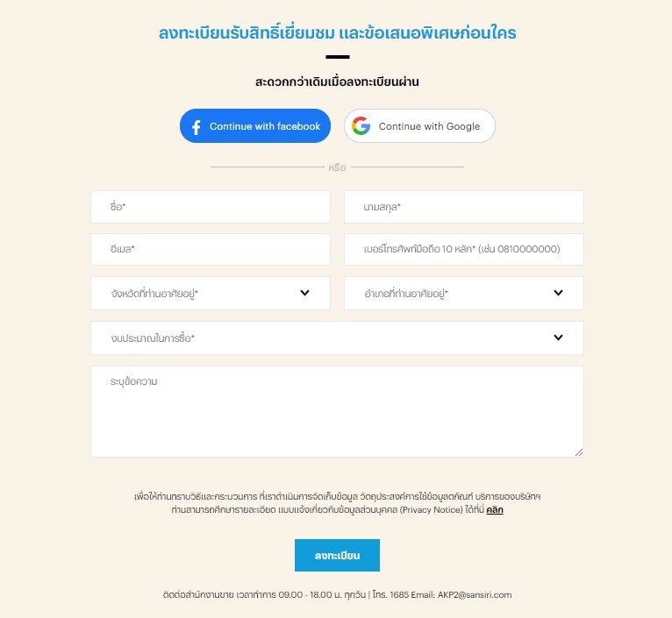672x618 pixels.
Task: Click the registration heading text at top
Action: [337, 33]
